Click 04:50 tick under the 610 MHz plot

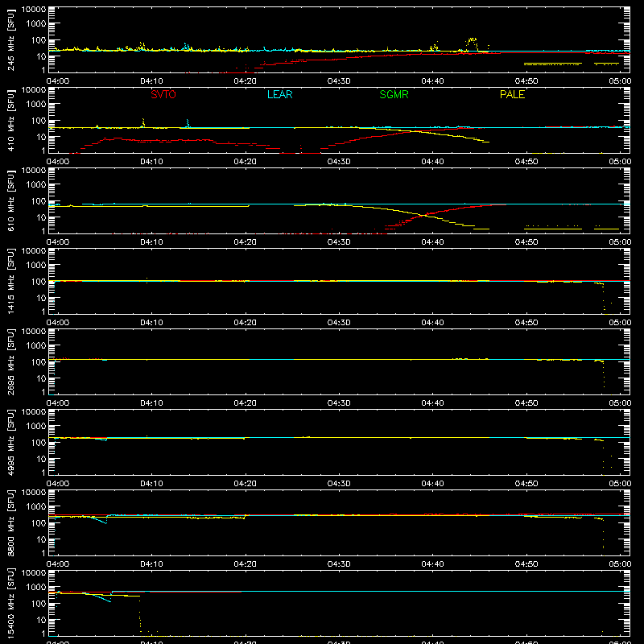point(526,242)
